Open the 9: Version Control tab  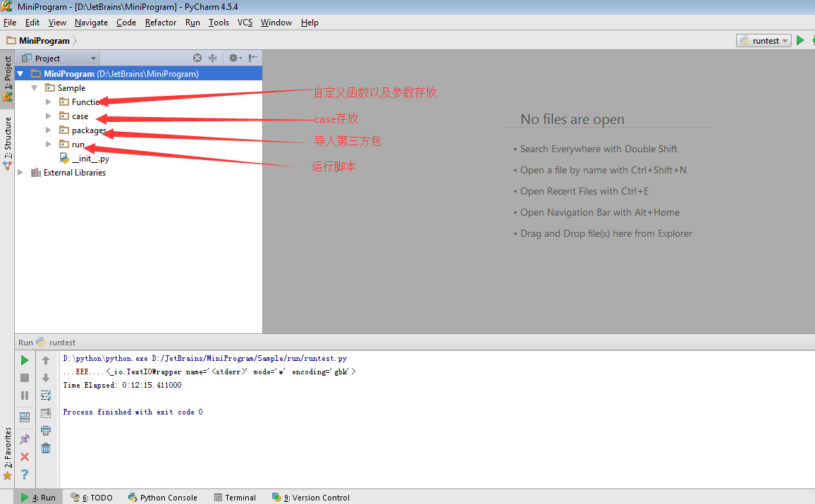pos(311,497)
